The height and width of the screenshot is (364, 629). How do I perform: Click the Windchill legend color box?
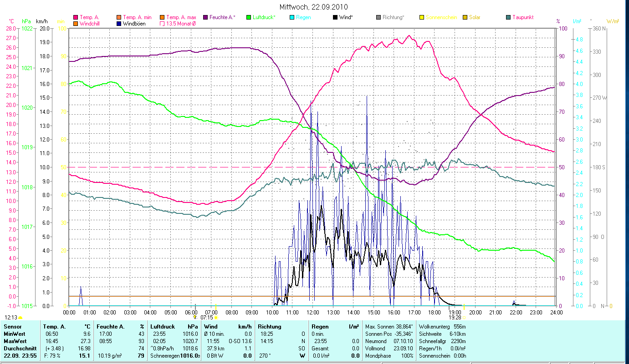(x=76, y=24)
